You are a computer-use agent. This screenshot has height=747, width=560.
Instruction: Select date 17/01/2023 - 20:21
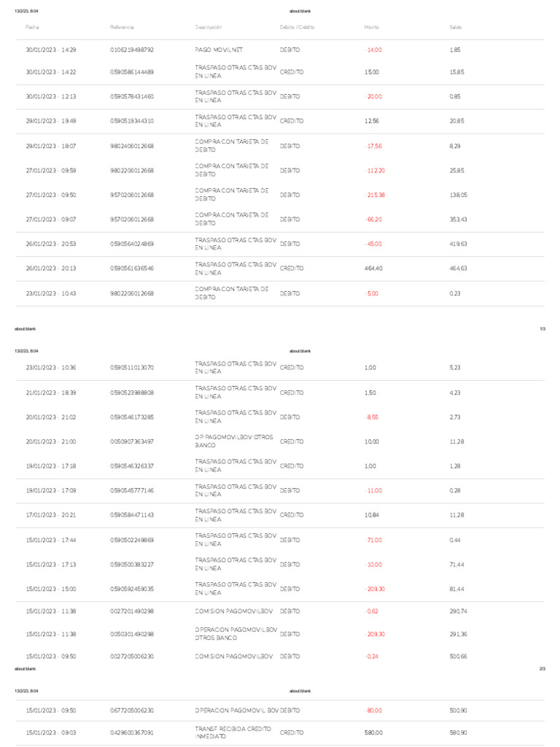[x=51, y=515]
